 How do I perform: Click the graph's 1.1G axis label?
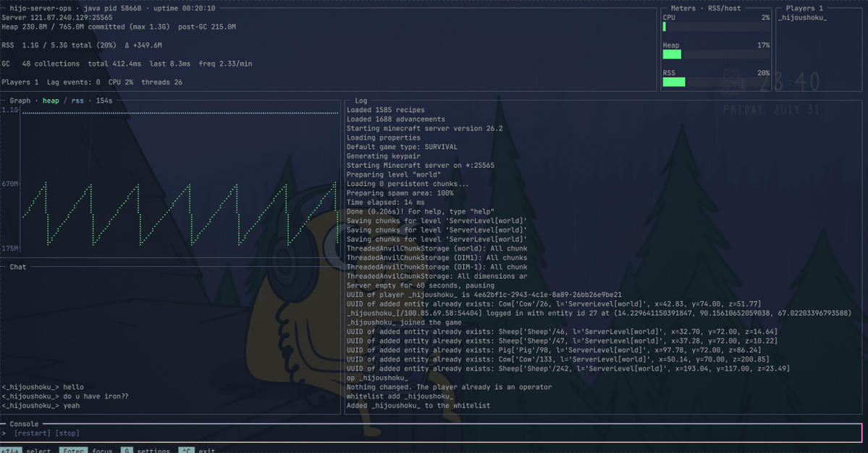click(10, 110)
